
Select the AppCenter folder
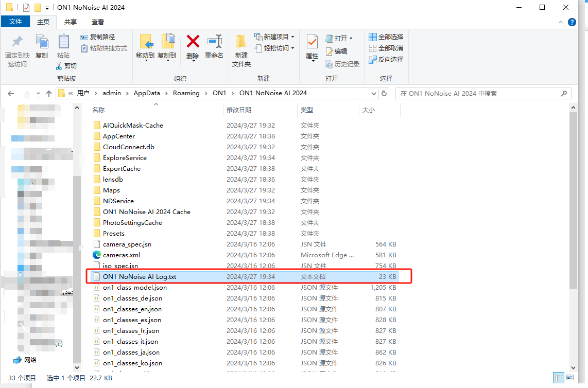click(119, 136)
